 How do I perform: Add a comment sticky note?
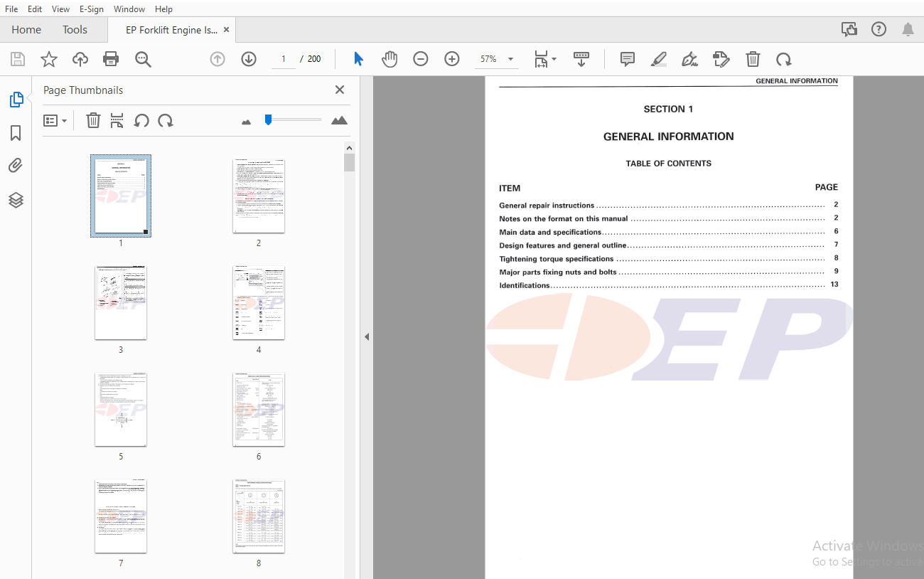[627, 59]
